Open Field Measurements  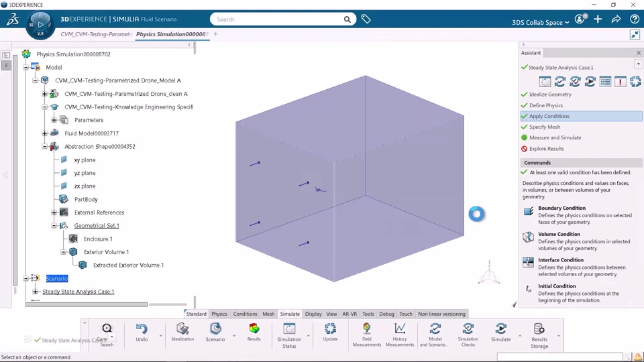coord(367,328)
